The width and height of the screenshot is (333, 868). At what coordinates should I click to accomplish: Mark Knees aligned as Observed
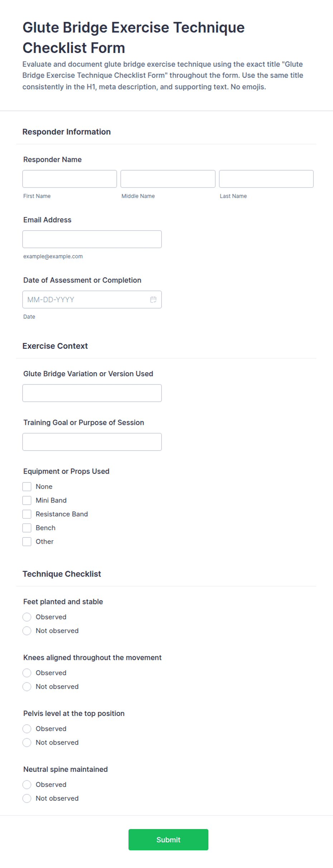(27, 673)
